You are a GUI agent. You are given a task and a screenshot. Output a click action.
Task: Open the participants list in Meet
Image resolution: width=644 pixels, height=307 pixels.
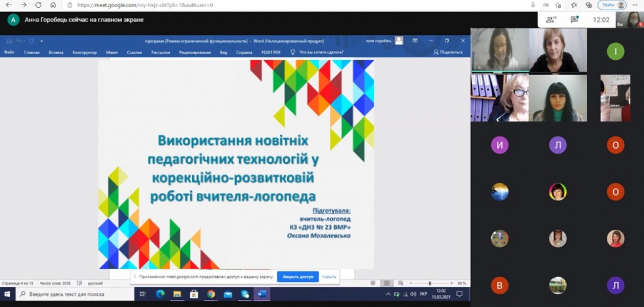550,20
